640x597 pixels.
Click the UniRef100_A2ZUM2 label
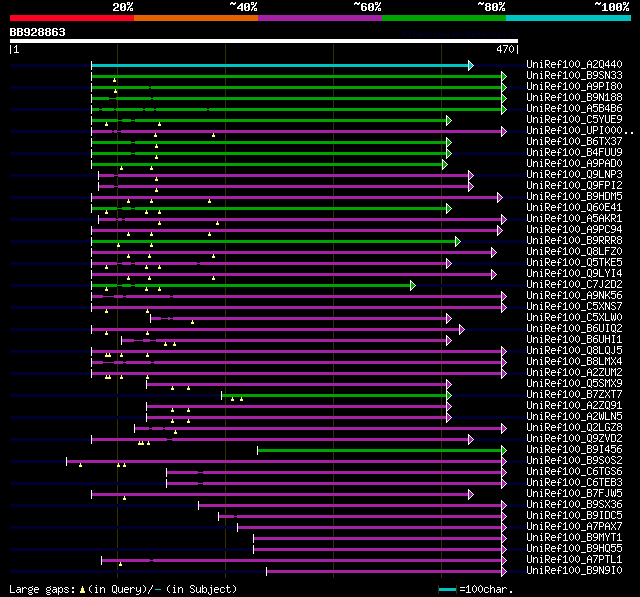[x=574, y=373]
